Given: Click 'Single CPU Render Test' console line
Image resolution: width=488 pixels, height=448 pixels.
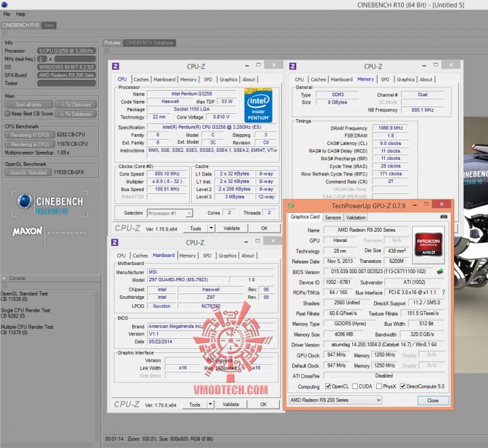Looking at the screenshot, I should tap(25, 310).
